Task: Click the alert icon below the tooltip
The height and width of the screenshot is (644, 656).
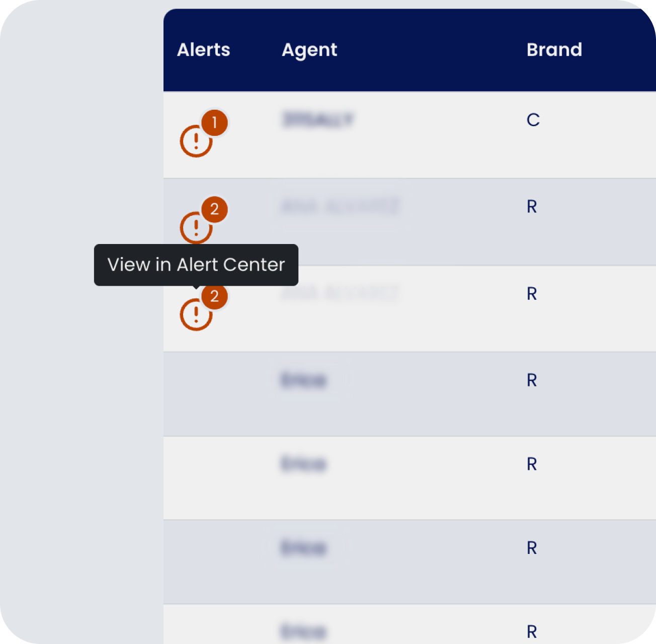Action: click(196, 315)
